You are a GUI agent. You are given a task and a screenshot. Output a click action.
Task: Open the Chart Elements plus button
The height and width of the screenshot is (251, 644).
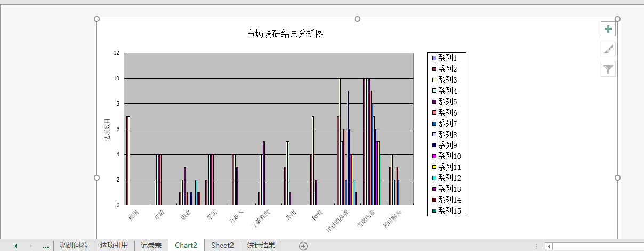608,29
